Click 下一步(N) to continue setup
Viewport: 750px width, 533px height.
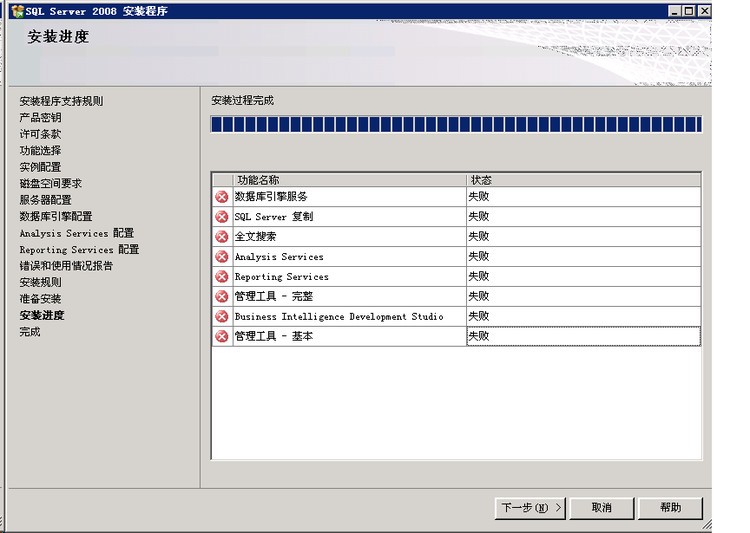[x=530, y=508]
